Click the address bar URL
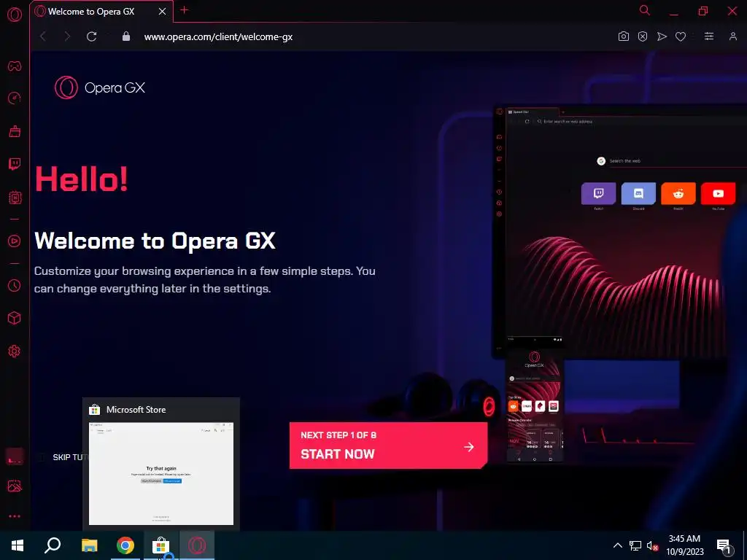This screenshot has width=747, height=560. [x=218, y=36]
